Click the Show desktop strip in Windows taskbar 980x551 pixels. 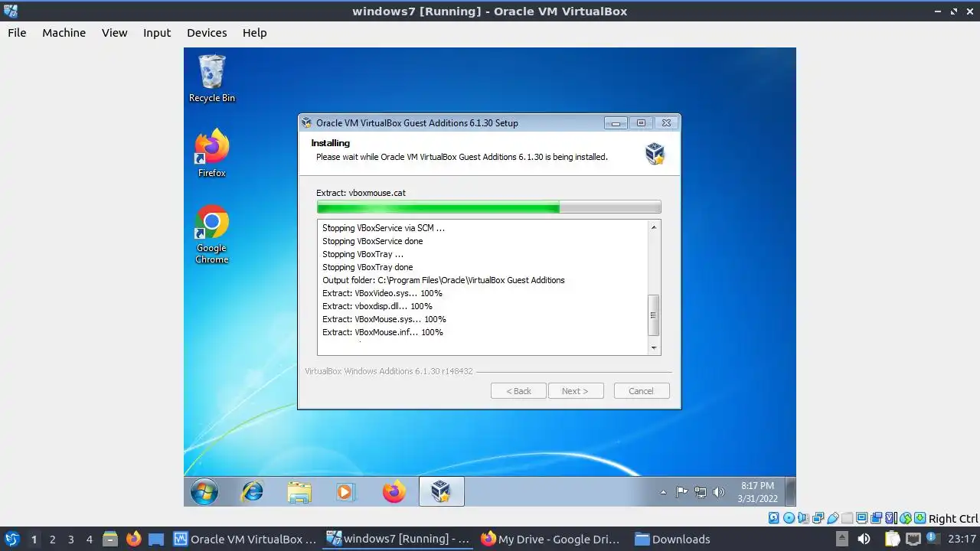(x=791, y=491)
